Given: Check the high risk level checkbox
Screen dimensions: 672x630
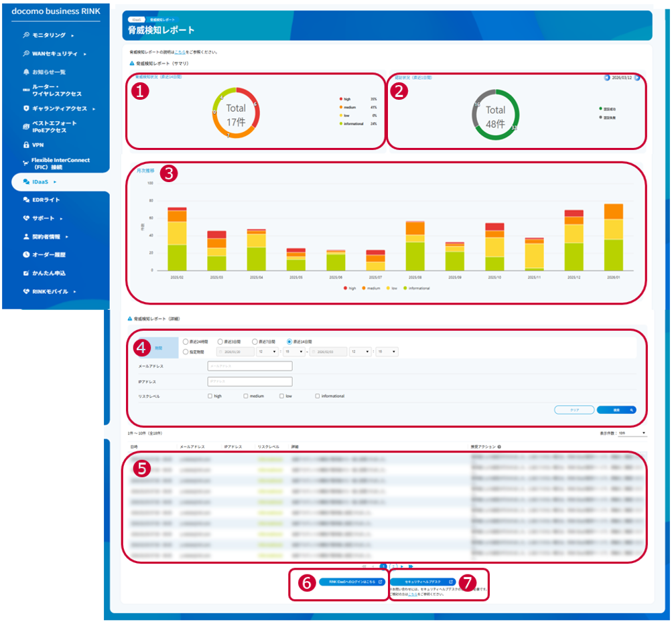Looking at the screenshot, I should pos(210,396).
